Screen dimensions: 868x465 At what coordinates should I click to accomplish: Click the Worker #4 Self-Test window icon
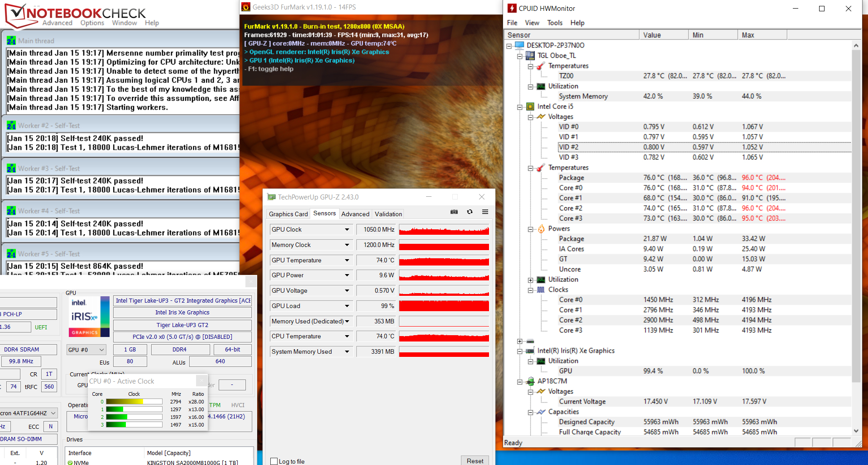pos(11,211)
